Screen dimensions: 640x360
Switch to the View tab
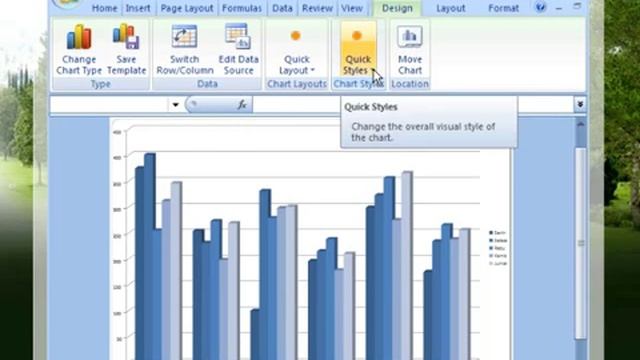click(x=351, y=8)
